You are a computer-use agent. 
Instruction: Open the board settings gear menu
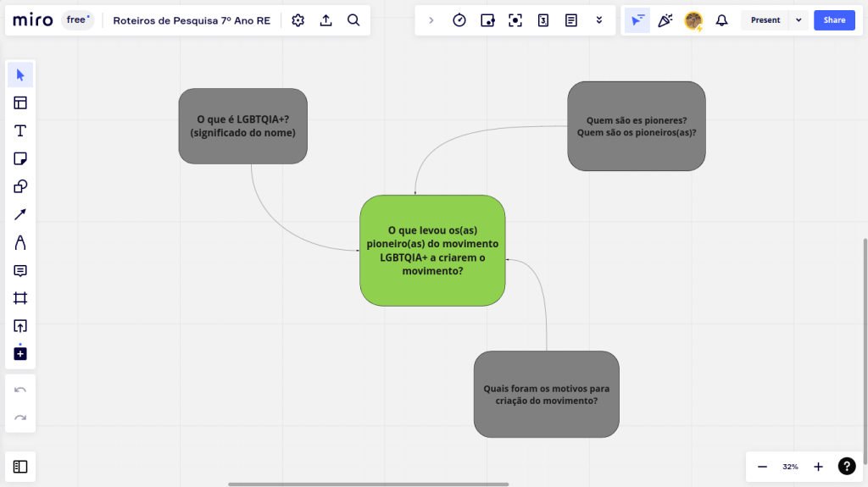(x=298, y=20)
